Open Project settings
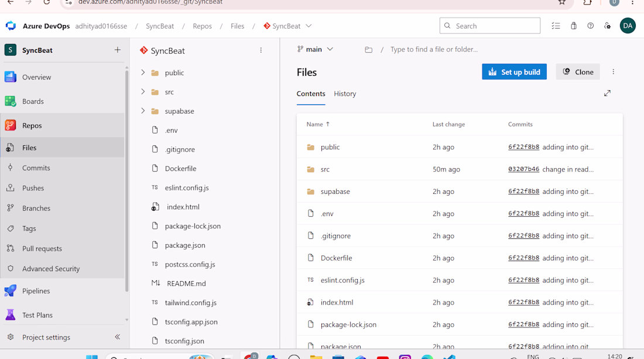The image size is (644, 359). pos(46,337)
